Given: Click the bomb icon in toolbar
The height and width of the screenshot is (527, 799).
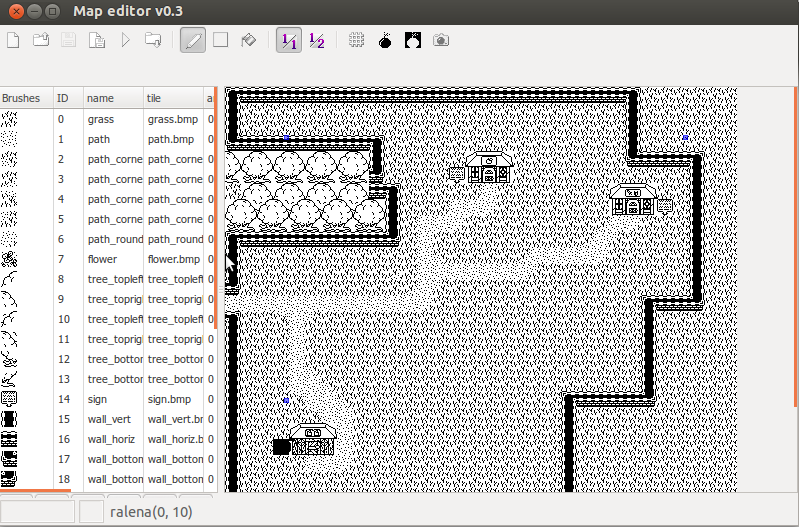Looking at the screenshot, I should tap(385, 41).
